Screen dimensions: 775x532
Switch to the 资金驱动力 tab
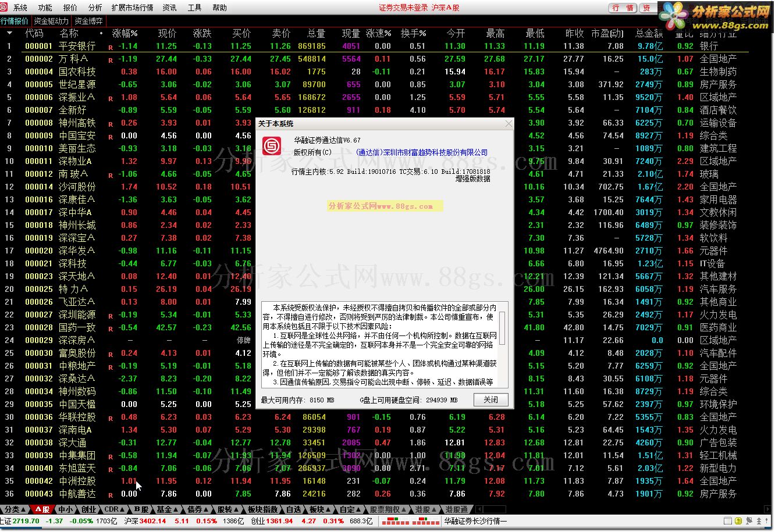51,21
